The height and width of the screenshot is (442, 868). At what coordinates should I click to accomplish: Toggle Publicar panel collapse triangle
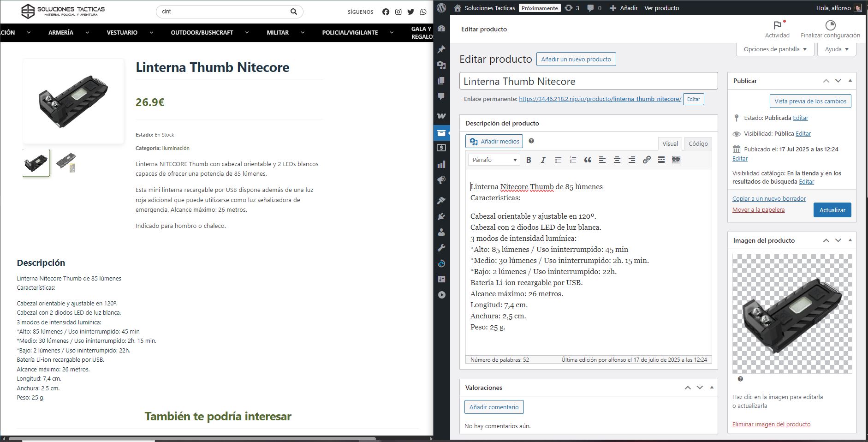pyautogui.click(x=850, y=81)
